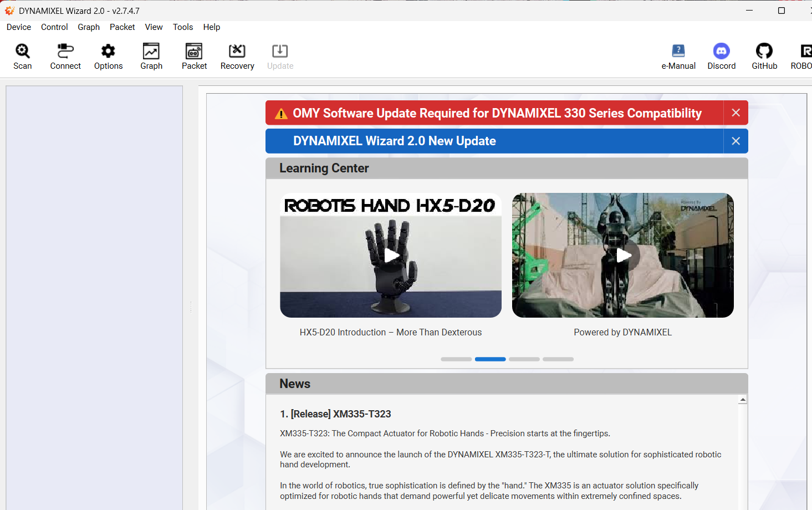Open the Options gear icon
Image resolution: width=812 pixels, height=510 pixels.
click(108, 51)
